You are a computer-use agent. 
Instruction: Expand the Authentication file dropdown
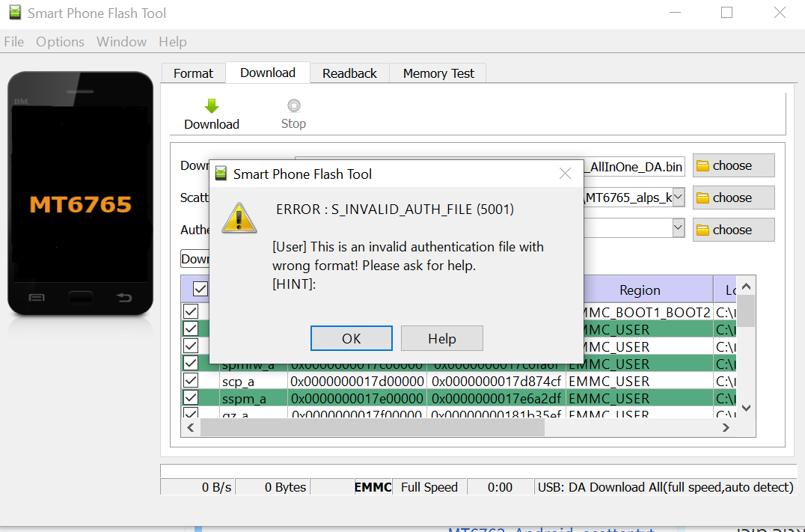pyautogui.click(x=678, y=228)
